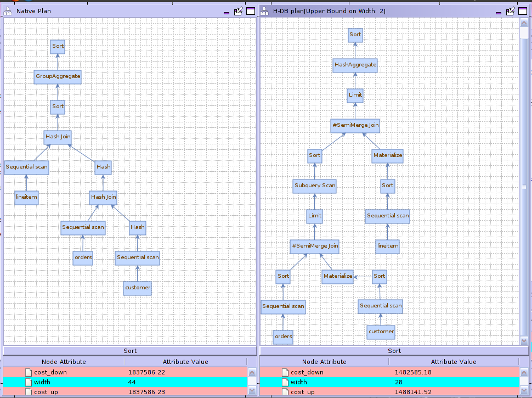Screen dimensions: 532x398
Task: Click up arrow of Native Plan attribute table scrollbar
Action: pos(252,373)
